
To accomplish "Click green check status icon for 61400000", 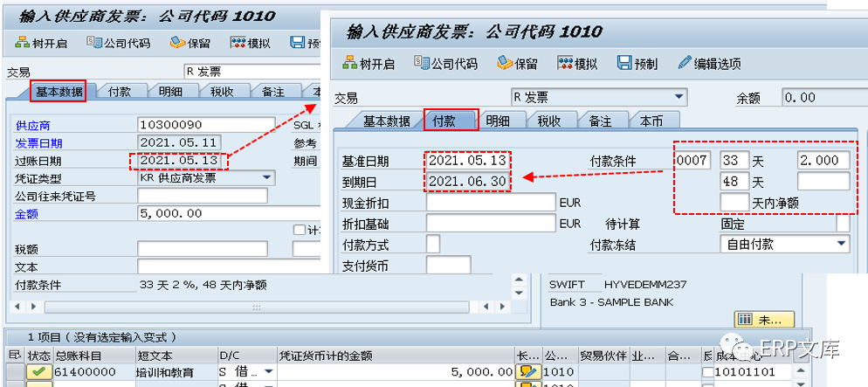I will coord(38,371).
